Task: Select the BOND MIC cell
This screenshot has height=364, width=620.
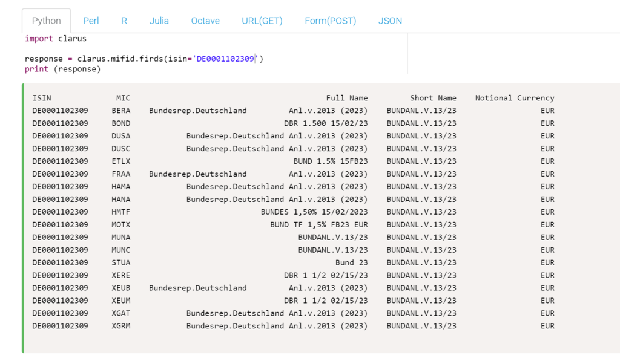Action: [x=120, y=123]
